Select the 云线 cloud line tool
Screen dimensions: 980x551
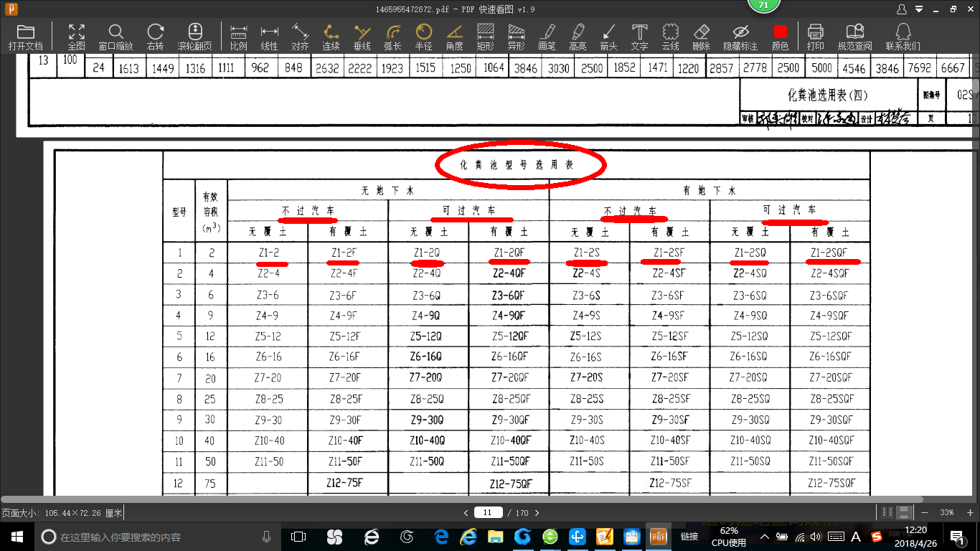671,37
